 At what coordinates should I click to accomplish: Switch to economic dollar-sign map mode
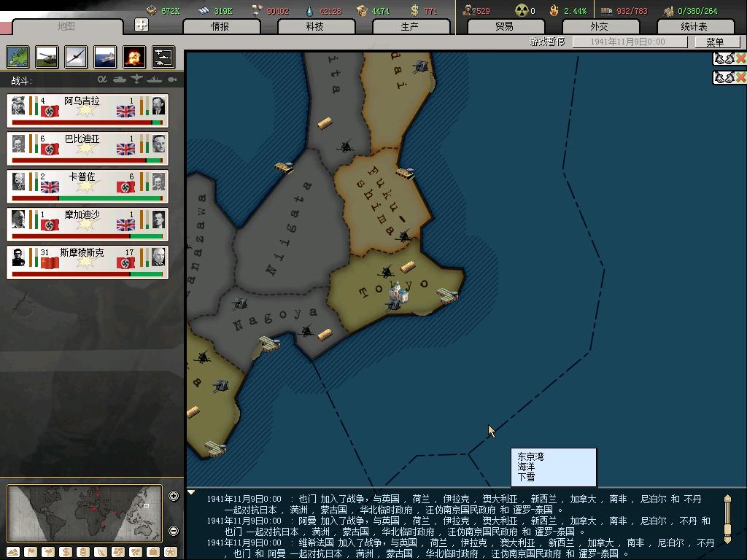click(66, 552)
